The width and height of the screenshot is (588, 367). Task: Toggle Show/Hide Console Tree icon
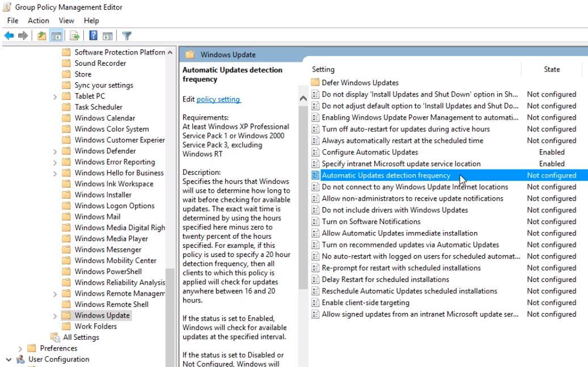click(x=56, y=36)
